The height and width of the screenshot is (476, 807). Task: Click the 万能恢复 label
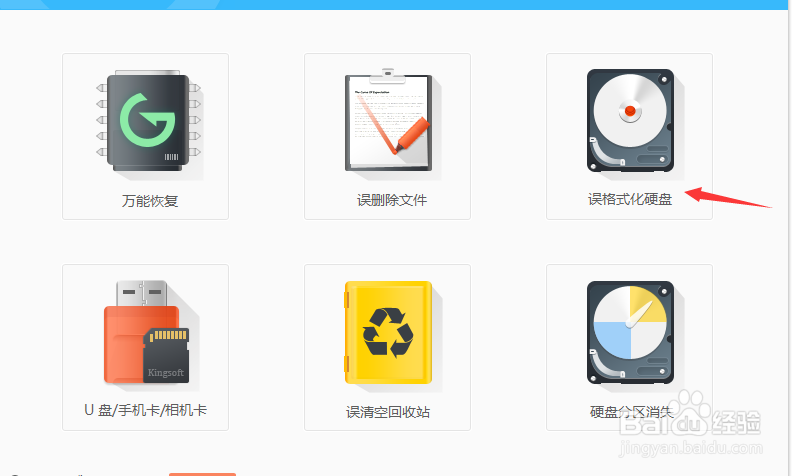pyautogui.click(x=150, y=201)
